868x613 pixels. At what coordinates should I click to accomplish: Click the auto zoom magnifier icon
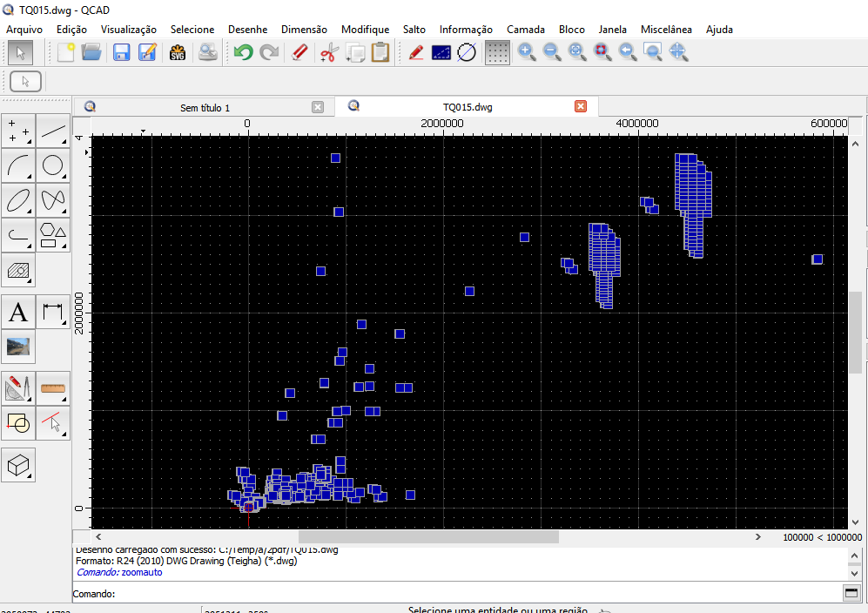tap(577, 52)
